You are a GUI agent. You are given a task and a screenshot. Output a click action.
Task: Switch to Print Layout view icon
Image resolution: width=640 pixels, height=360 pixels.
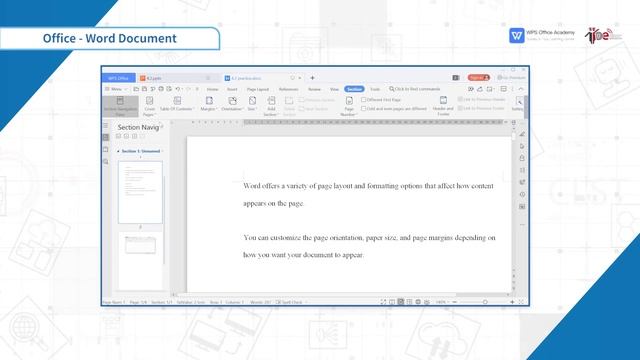401,302
